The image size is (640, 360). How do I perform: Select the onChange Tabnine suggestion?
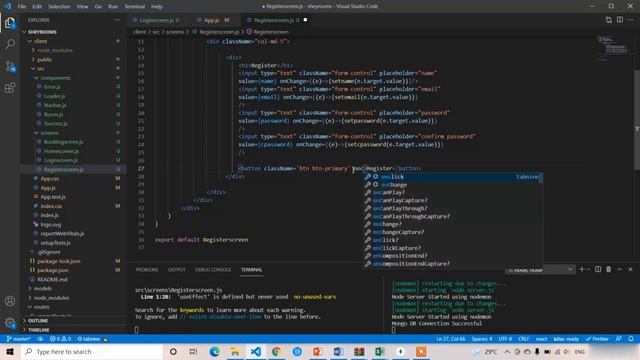452,184
